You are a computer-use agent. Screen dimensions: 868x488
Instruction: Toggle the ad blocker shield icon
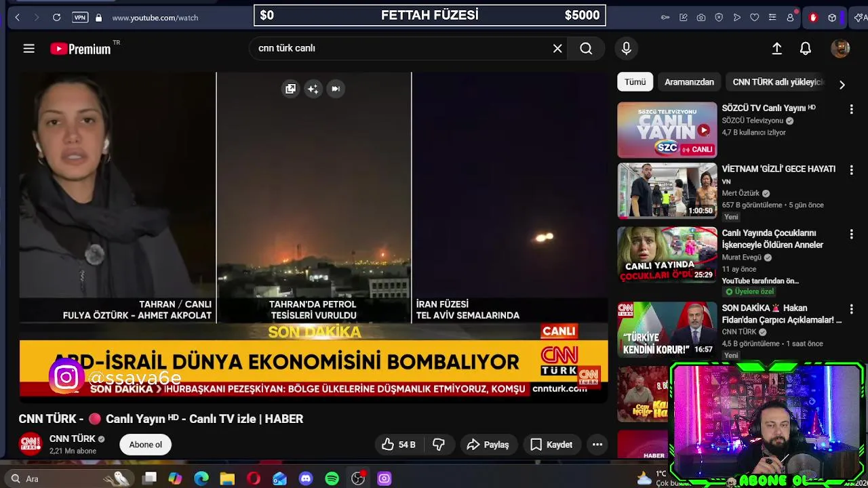click(x=719, y=18)
